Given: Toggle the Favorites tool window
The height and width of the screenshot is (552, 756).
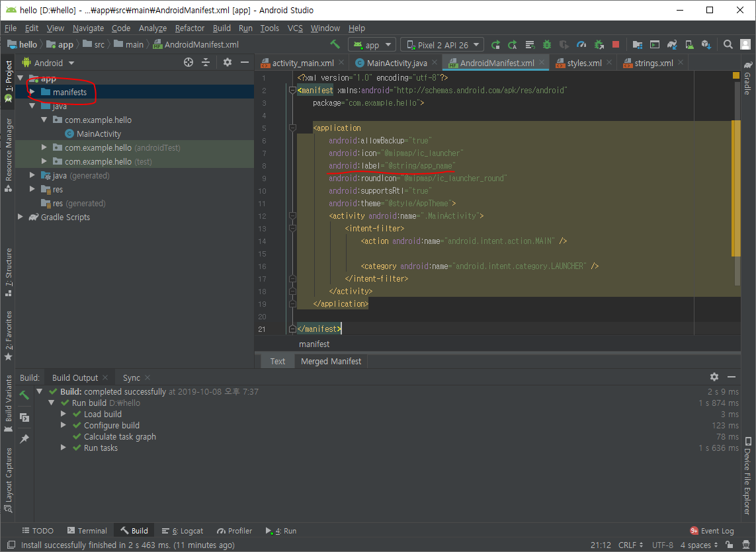Looking at the screenshot, I should pyautogui.click(x=8, y=336).
